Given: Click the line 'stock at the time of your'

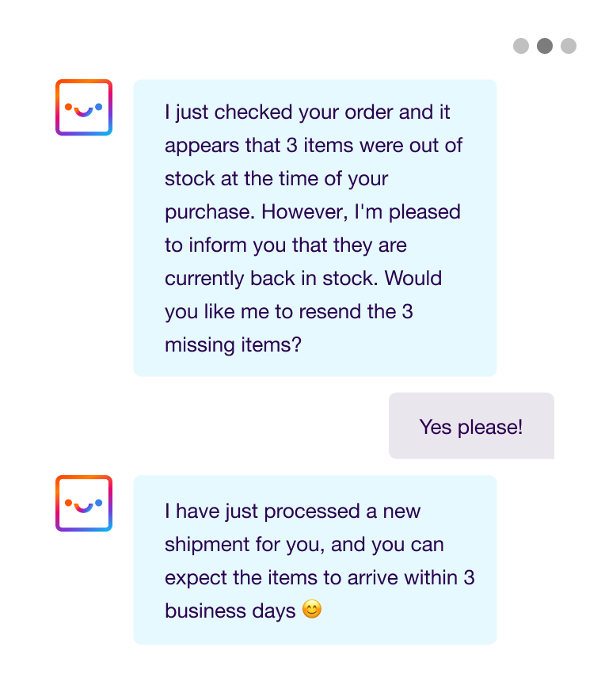Looking at the screenshot, I should [276, 179].
